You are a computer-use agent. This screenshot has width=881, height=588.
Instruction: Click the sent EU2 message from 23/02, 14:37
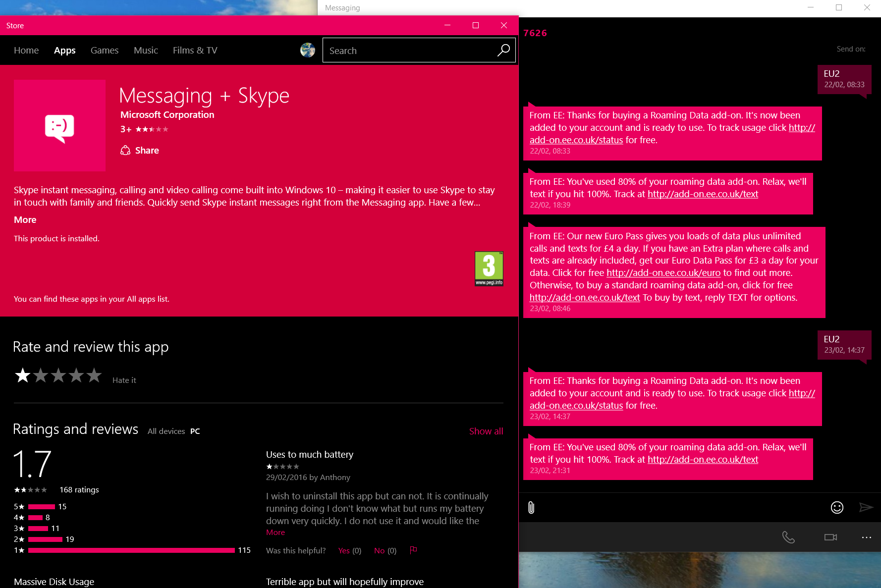tap(844, 344)
